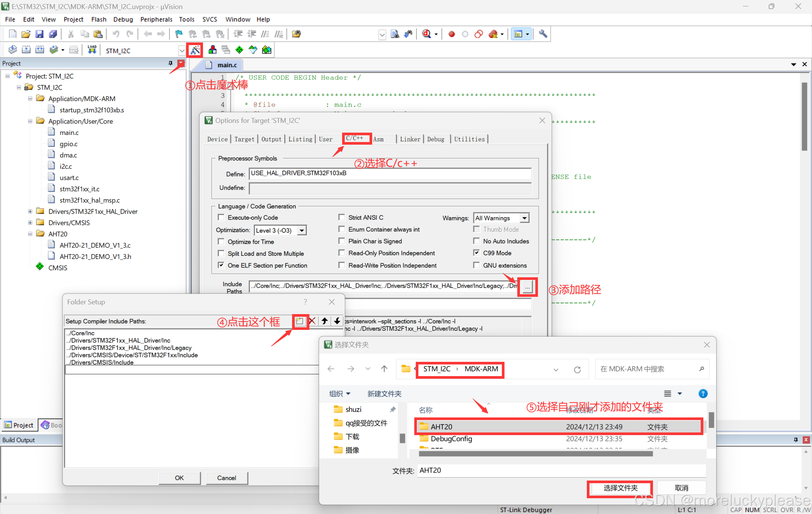Image resolution: width=812 pixels, height=514 pixels.
Task: Click the wrench Configuration icon in toolbar
Action: point(542,34)
